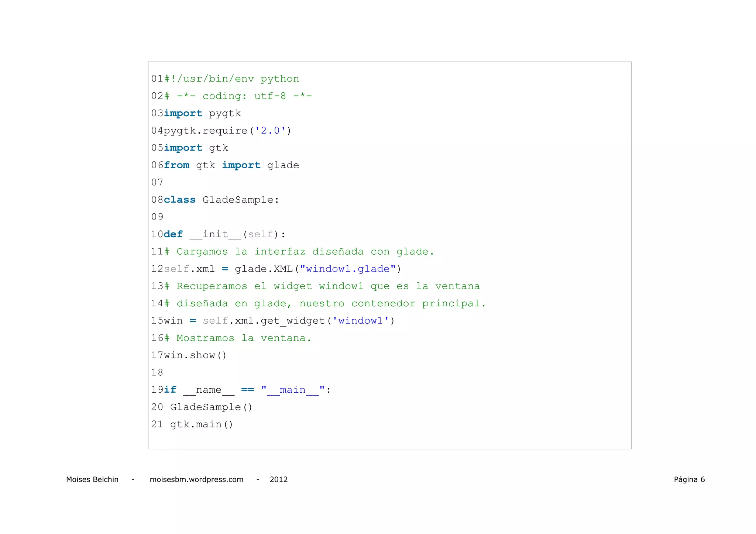This screenshot has height=534, width=756.
Task: Click the "window1.glade" string literal
Action: (x=348, y=269)
